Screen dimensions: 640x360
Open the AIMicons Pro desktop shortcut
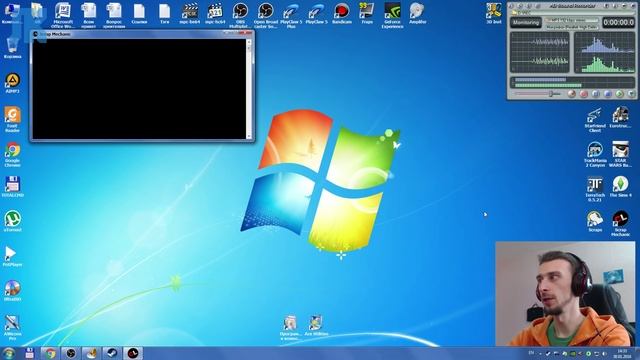pyautogui.click(x=12, y=327)
